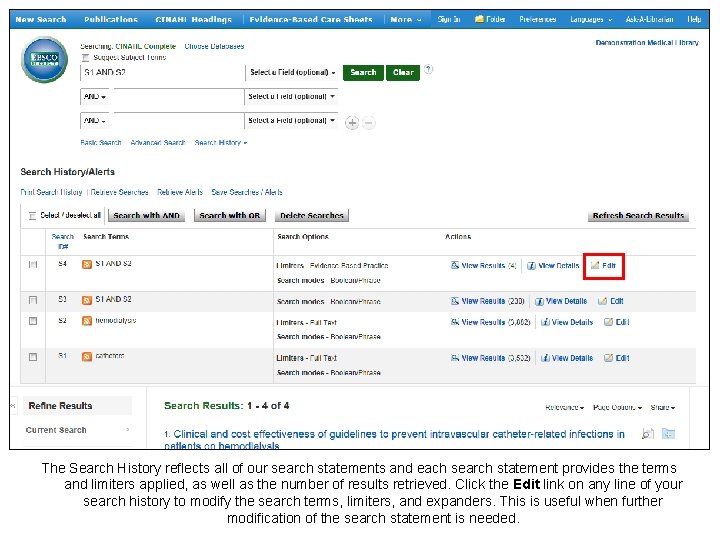Toggle Suggest Subject Terms checkbox
This screenshot has height=540, width=720.
tap(85, 58)
